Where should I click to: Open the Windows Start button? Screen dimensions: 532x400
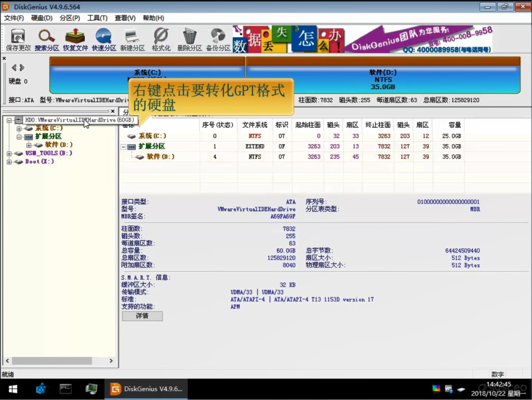[13, 389]
